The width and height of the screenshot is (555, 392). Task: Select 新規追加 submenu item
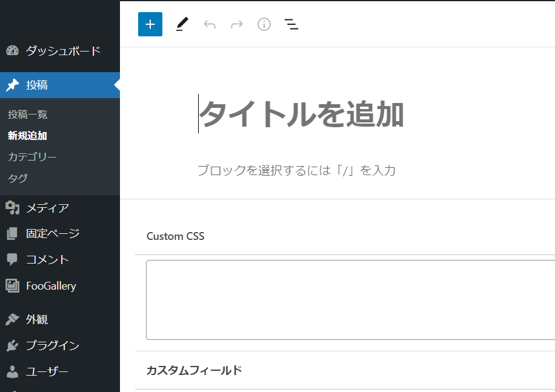click(28, 136)
